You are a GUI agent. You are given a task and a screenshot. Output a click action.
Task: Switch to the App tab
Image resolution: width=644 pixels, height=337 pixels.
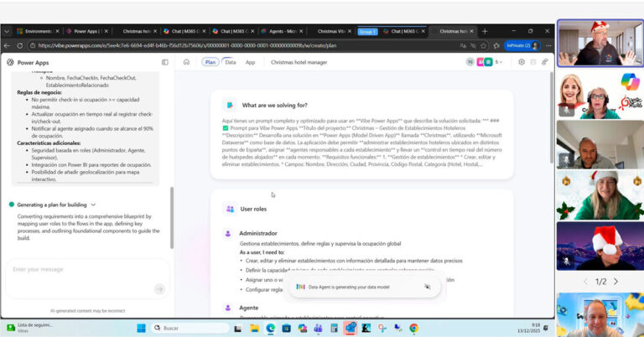(x=250, y=62)
